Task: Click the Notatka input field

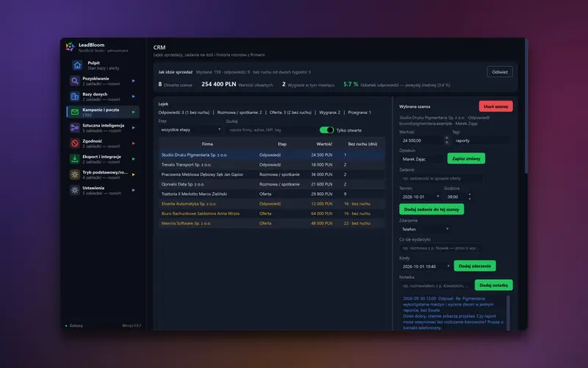Action: pyautogui.click(x=436, y=286)
